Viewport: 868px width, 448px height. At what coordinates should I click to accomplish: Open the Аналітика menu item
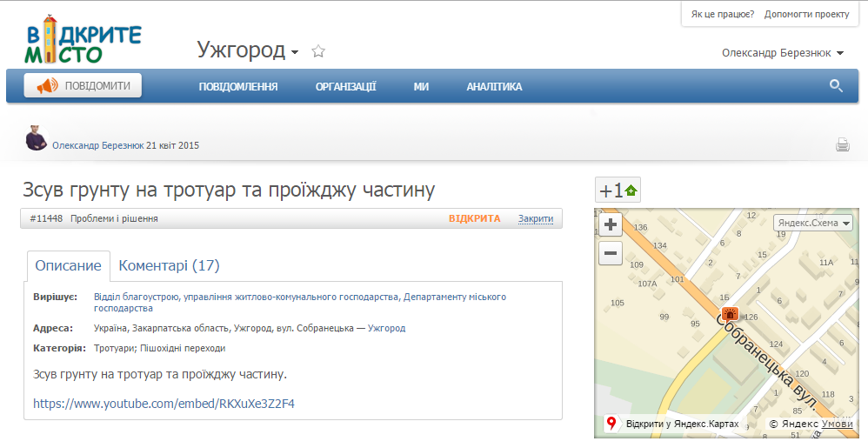tap(494, 86)
